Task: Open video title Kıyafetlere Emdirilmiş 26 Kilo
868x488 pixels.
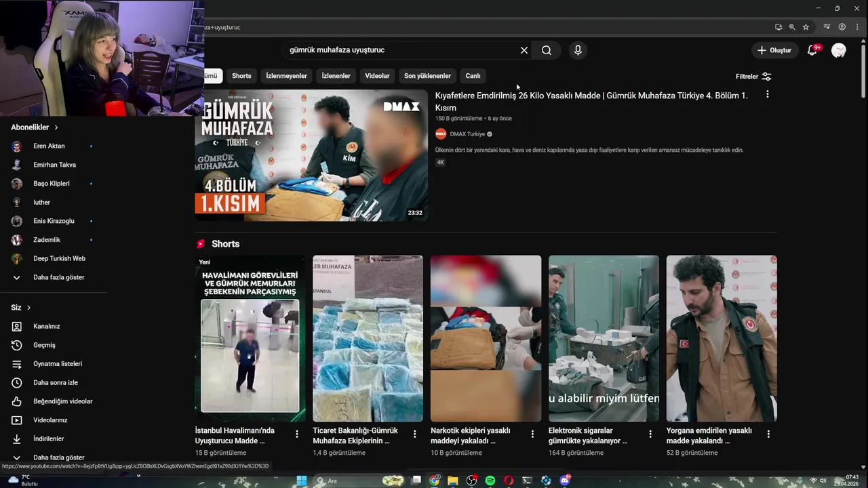Action: pos(591,102)
